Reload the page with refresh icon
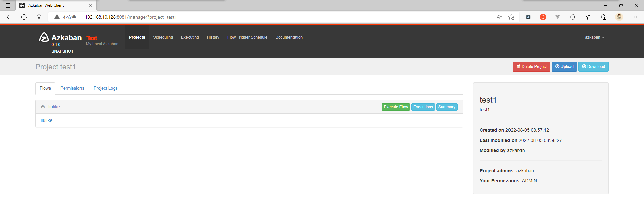The height and width of the screenshot is (213, 644). pos(24,17)
